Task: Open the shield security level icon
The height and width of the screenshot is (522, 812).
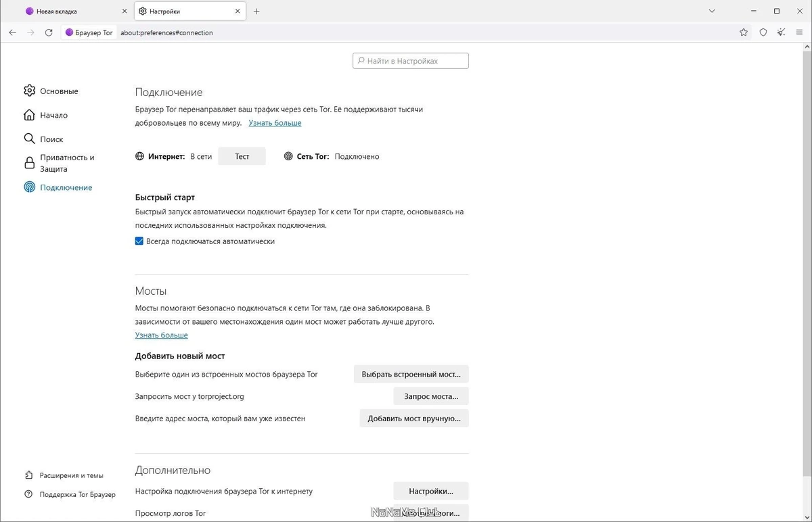Action: 763,32
